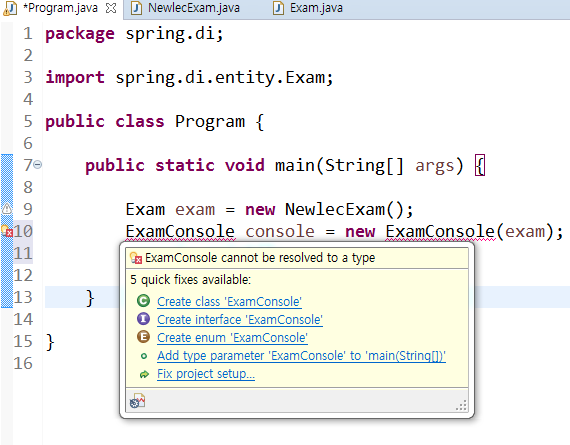Collapse the main method fold toggle at line 7
Screen dimensions: 570x445
pyautogui.click(x=38, y=165)
